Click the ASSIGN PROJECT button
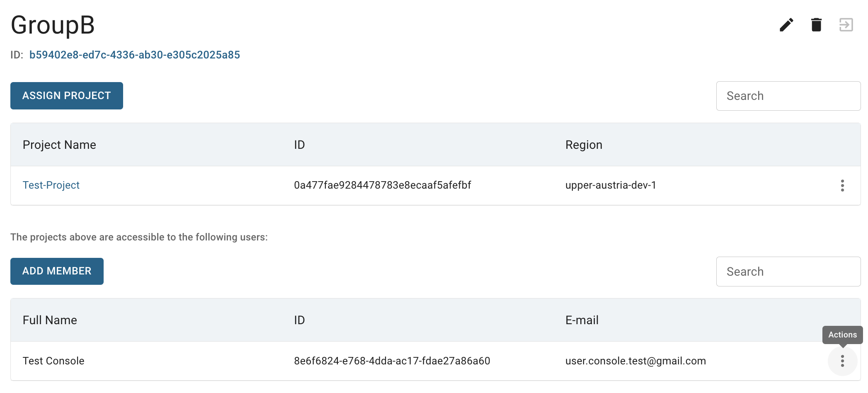The width and height of the screenshot is (868, 393). click(x=67, y=96)
